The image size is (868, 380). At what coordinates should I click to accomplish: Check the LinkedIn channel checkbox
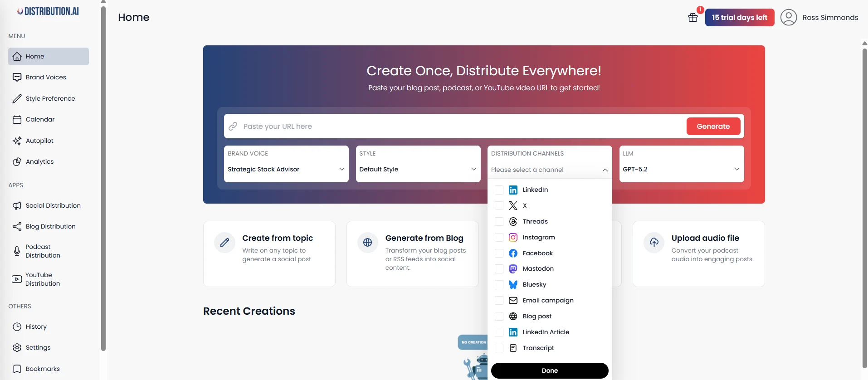tap(499, 190)
